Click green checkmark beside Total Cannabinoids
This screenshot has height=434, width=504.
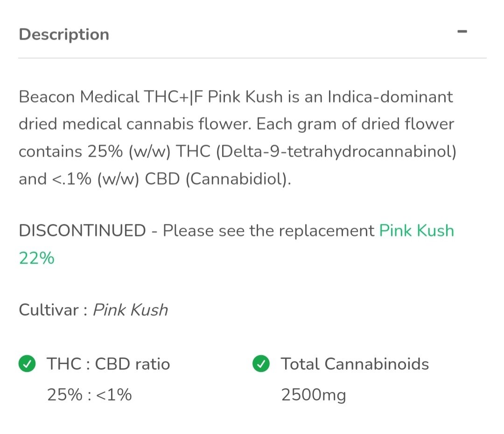(x=261, y=364)
